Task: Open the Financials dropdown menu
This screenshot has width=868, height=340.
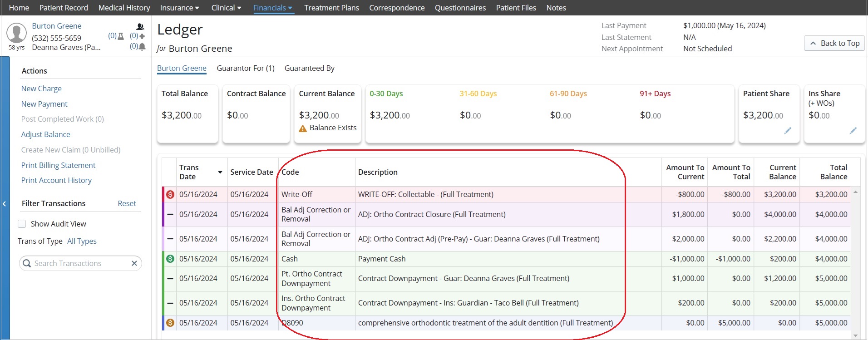Action: tap(273, 8)
